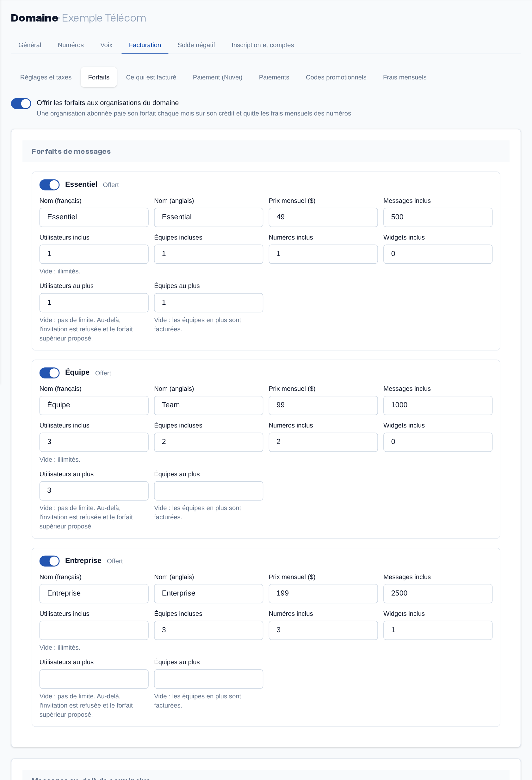Viewport: 532px width, 780px height.
Task: Disable the Entreprise plan toggle
Action: coord(49,561)
